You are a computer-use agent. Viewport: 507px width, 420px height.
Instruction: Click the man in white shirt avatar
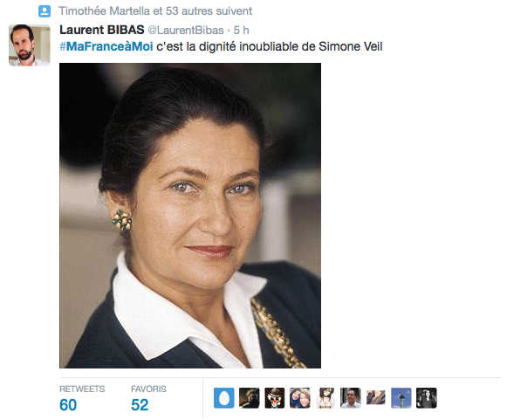[351, 398]
